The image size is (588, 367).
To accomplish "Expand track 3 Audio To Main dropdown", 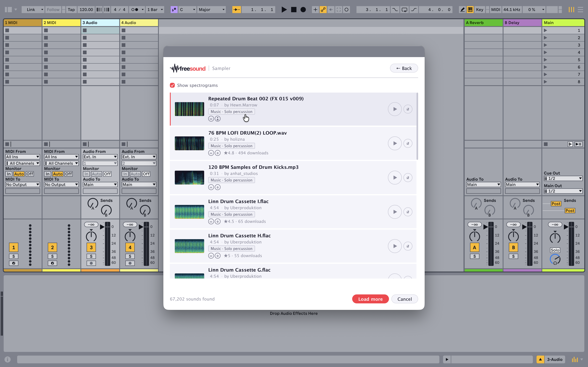I will (x=100, y=185).
